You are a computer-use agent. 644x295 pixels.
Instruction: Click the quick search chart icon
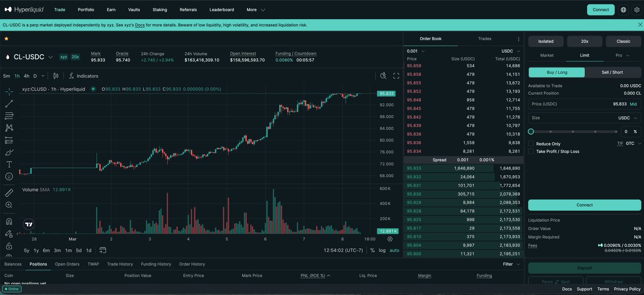[383, 76]
